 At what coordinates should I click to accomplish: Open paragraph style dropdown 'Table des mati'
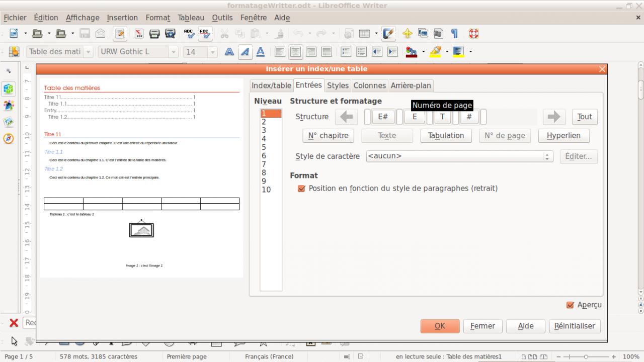pos(89,52)
